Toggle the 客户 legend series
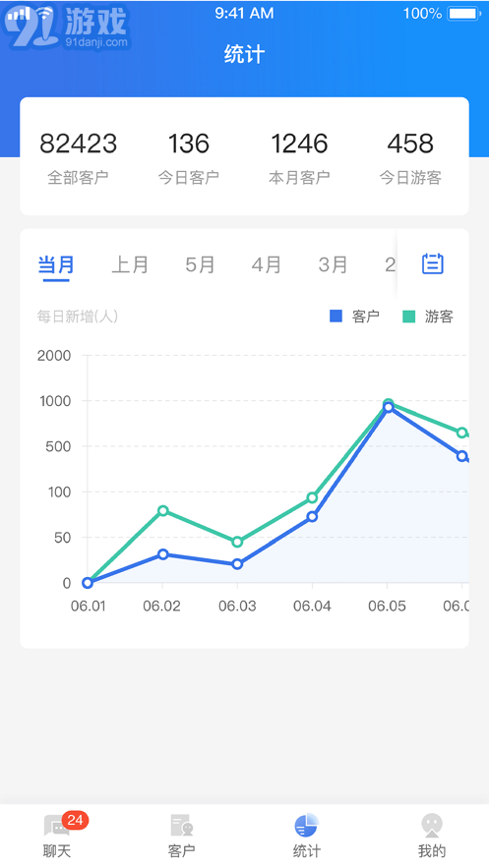The image size is (489, 868). (354, 317)
